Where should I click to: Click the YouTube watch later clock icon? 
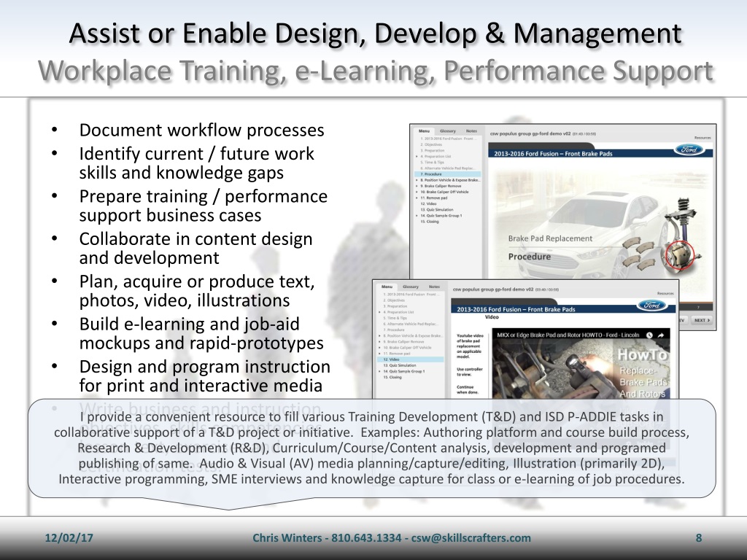point(649,335)
